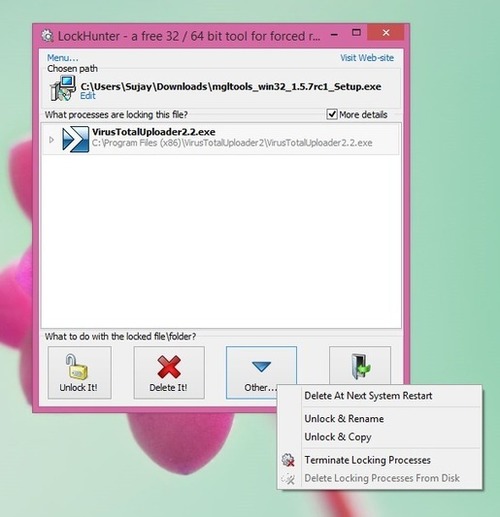Screen dimensions: 500x517
Task: Click the exit door icon button
Action: (x=360, y=366)
